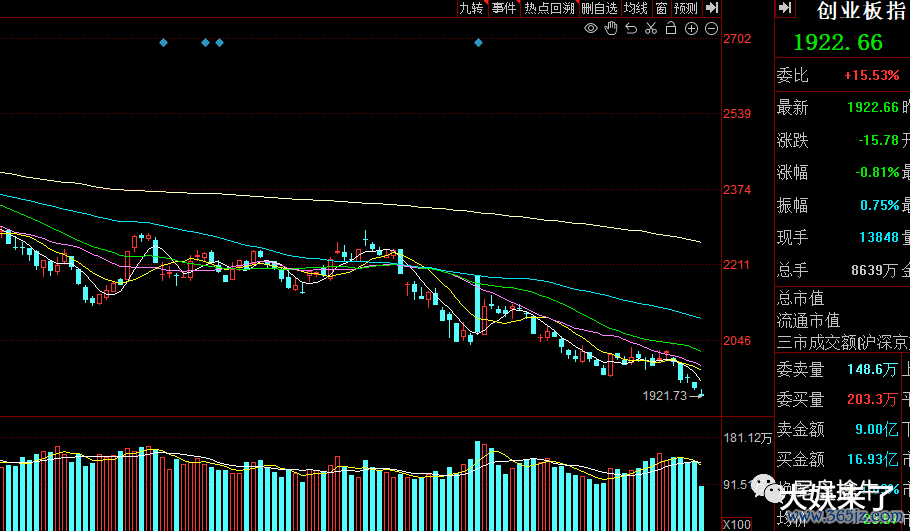Collapse the chart toolbar arrow button
This screenshot has width=910, height=531.
coord(710,8)
